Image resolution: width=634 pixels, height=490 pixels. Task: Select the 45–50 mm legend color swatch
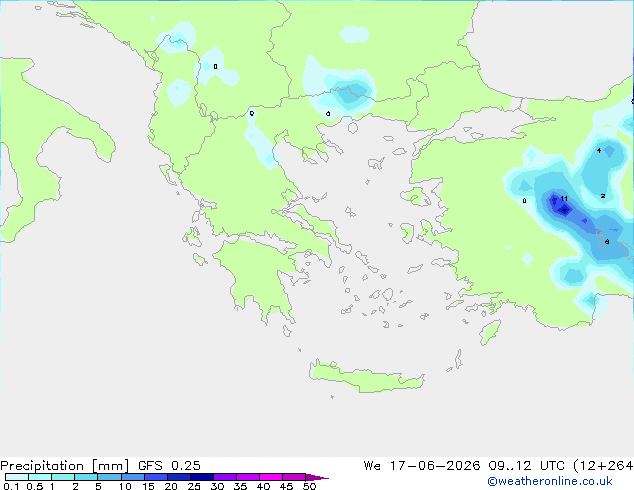point(294,477)
